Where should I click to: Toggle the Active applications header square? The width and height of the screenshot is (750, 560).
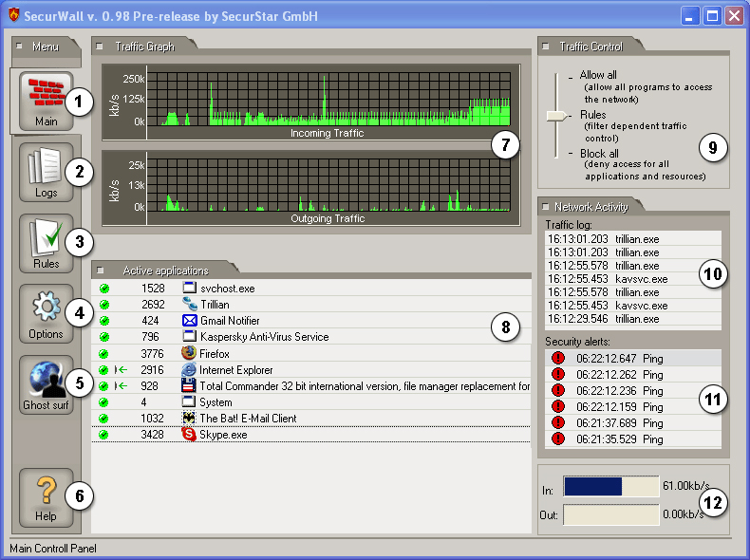pyautogui.click(x=100, y=271)
